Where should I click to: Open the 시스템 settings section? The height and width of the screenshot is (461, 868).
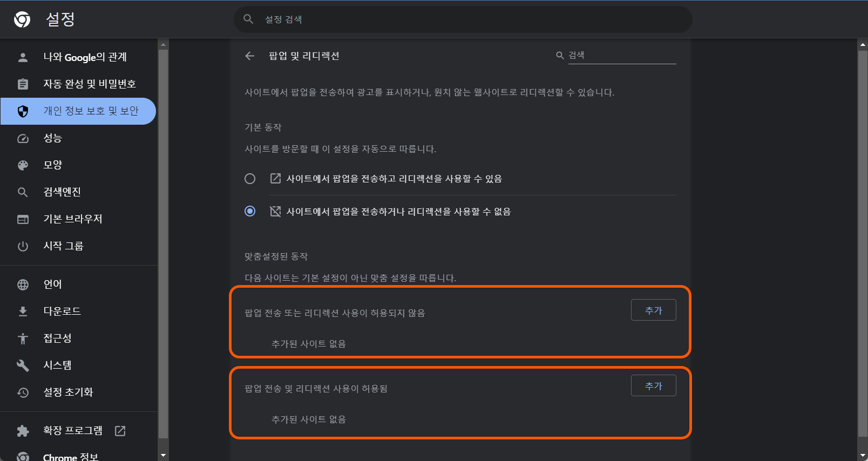click(x=79, y=365)
